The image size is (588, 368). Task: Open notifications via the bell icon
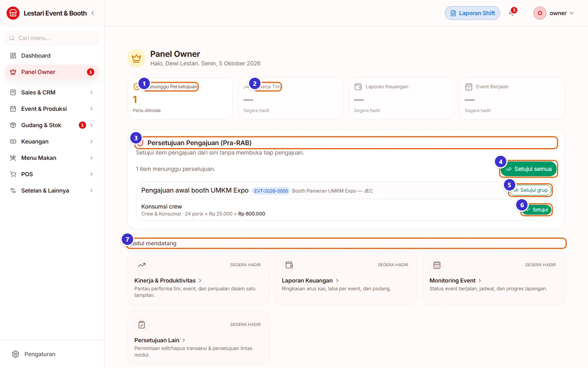(512, 13)
